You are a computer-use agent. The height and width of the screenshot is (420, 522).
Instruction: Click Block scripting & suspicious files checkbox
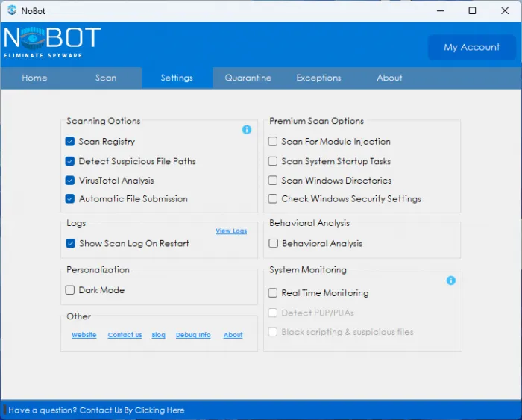(273, 332)
